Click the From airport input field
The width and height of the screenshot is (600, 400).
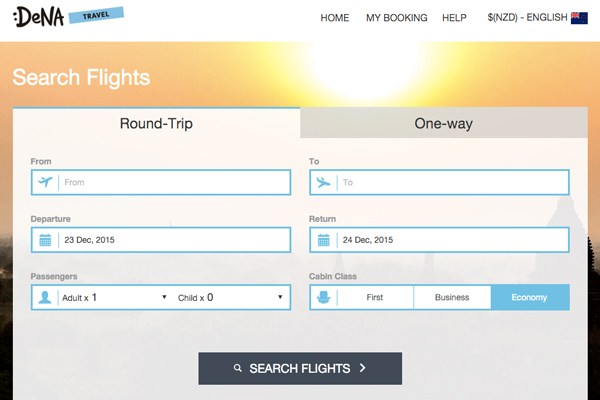click(x=161, y=182)
